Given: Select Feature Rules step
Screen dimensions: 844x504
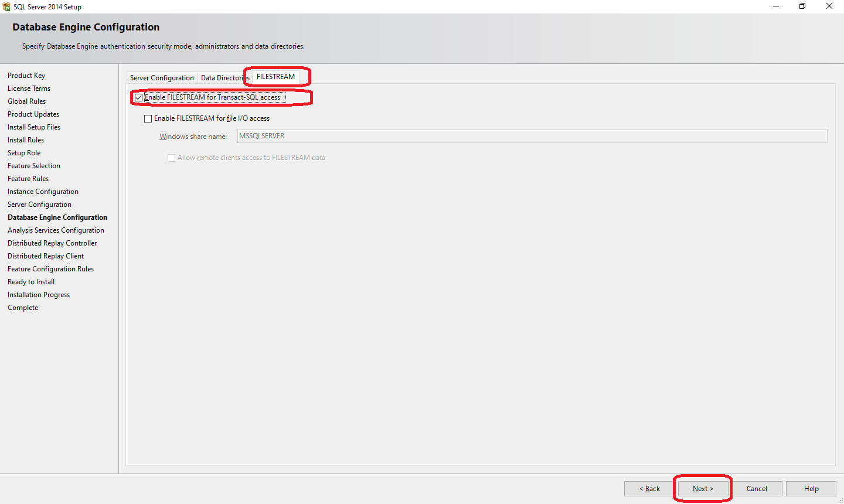Looking at the screenshot, I should pyautogui.click(x=28, y=179).
